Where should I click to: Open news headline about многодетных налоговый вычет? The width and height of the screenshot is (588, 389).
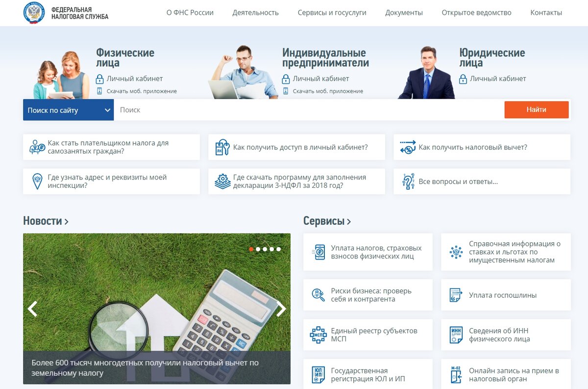145,368
